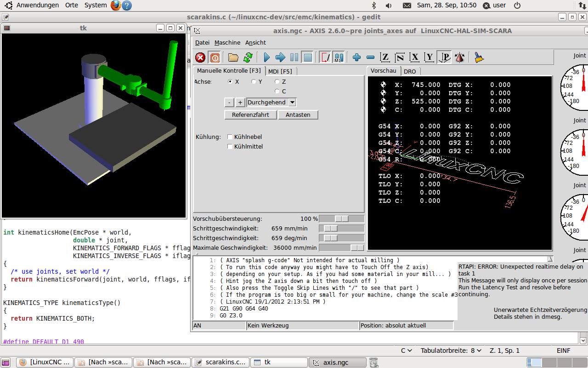Click the Maximale Geschwindigkeit slider
The height and width of the screenshot is (368, 588).
pos(342,248)
